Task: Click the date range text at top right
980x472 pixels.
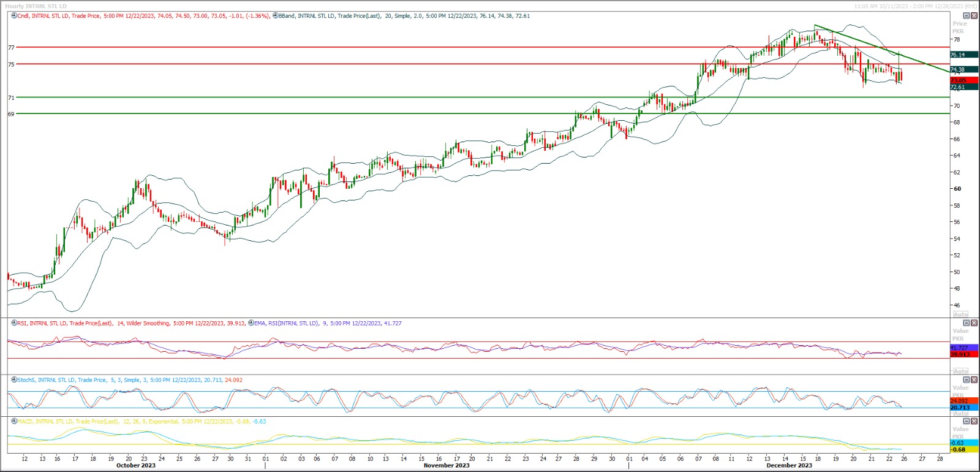Action: click(915, 6)
